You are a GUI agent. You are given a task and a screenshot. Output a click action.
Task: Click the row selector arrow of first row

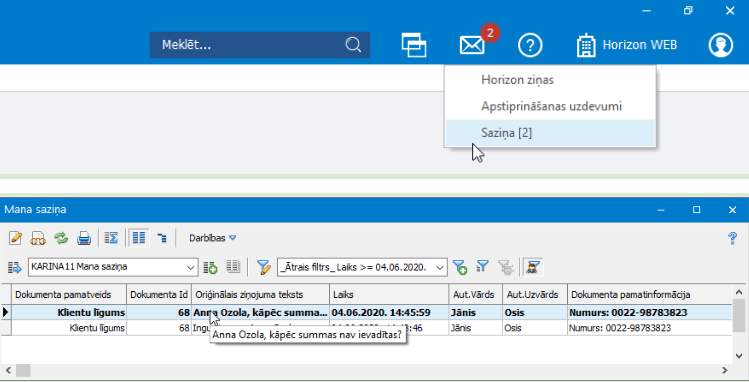[6, 312]
